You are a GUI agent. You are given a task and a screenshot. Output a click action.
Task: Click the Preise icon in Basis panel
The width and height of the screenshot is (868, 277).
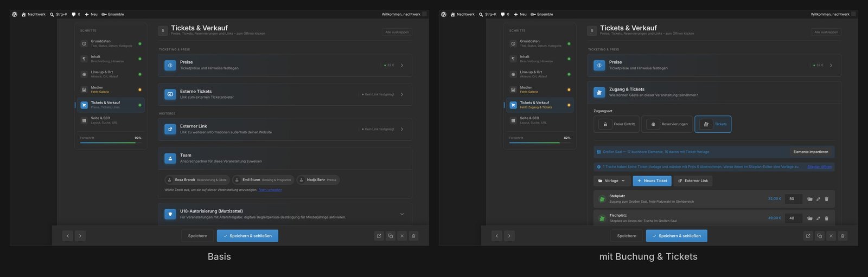click(170, 66)
